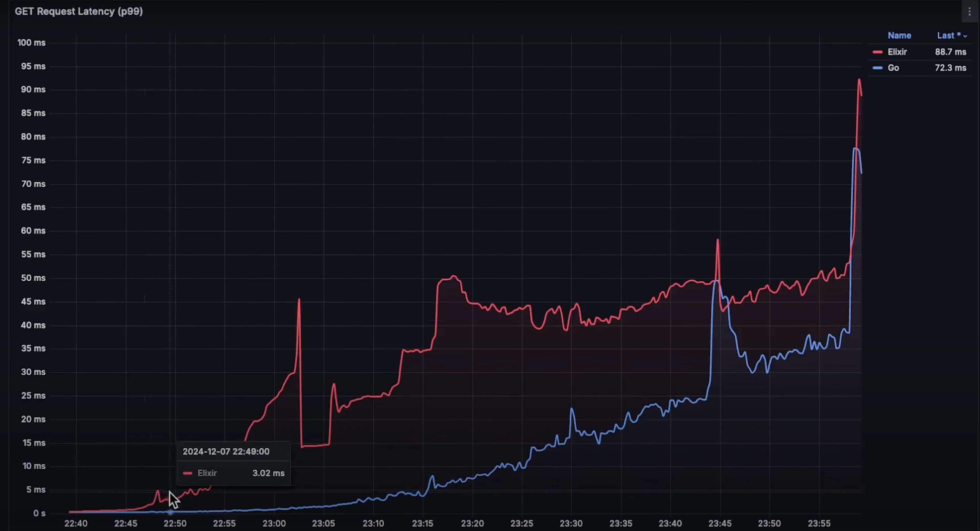980x531 pixels.
Task: Sort legend by the Name column header
Action: pos(899,35)
